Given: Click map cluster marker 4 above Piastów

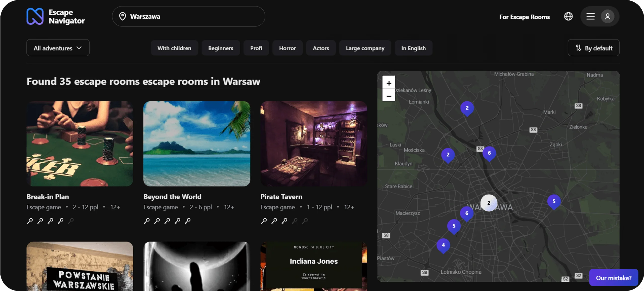Looking at the screenshot, I should [x=443, y=246].
